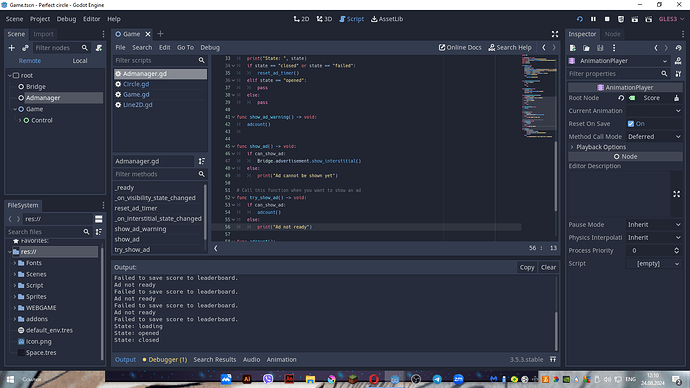Reset Root Node property to default

(621, 98)
